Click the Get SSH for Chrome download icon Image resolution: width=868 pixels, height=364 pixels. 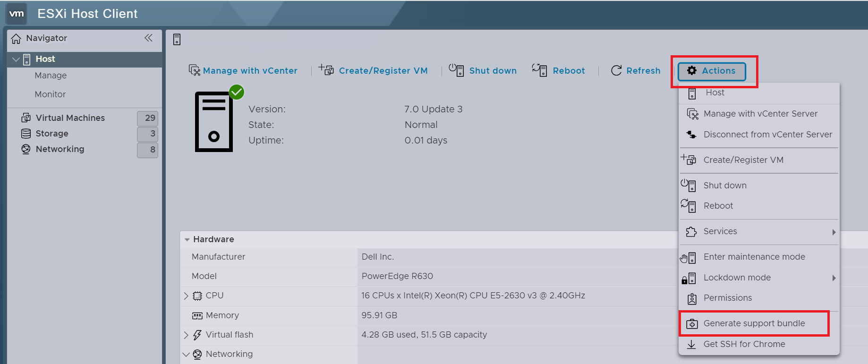tap(691, 345)
